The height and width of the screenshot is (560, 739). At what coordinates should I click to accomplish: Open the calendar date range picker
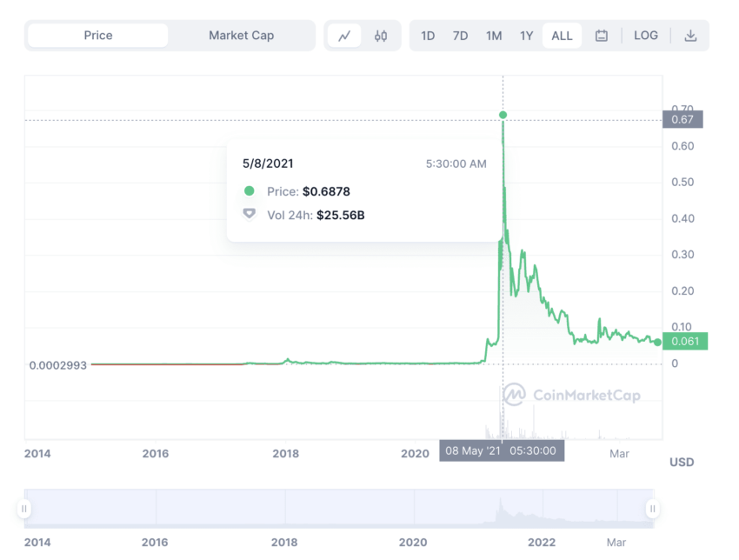[x=602, y=36]
